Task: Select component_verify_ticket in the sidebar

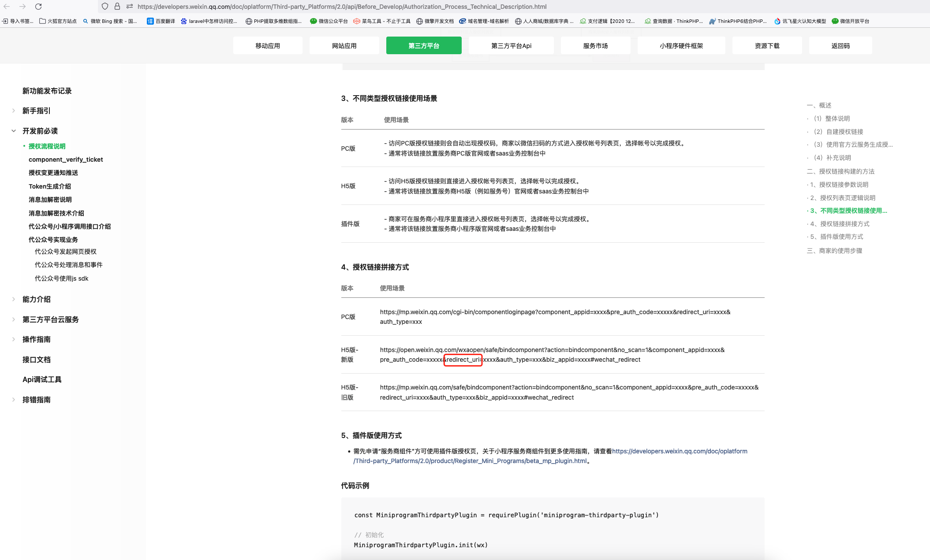Action: [66, 159]
